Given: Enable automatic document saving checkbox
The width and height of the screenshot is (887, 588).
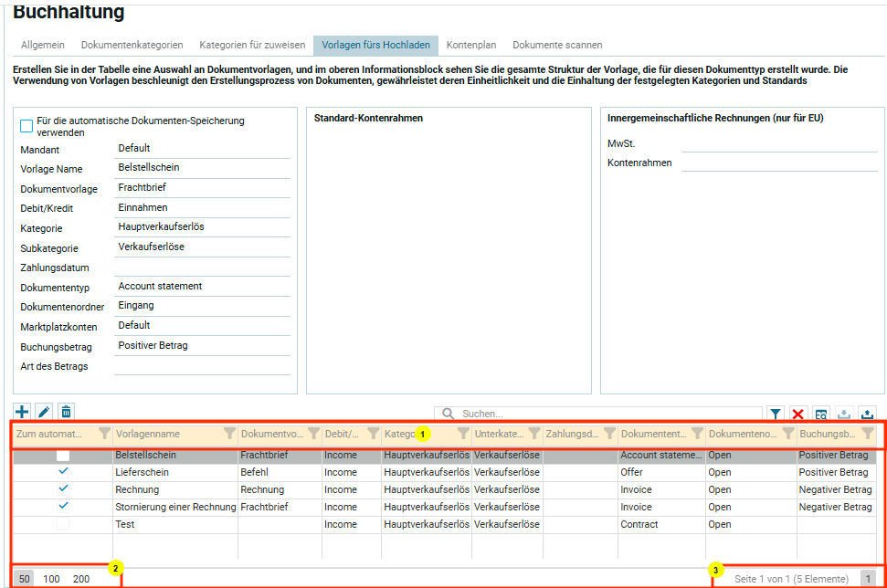Looking at the screenshot, I should 26,126.
